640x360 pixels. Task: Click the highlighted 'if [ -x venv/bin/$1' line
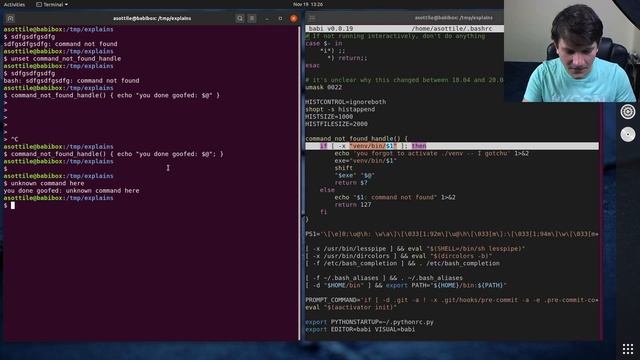[452, 146]
